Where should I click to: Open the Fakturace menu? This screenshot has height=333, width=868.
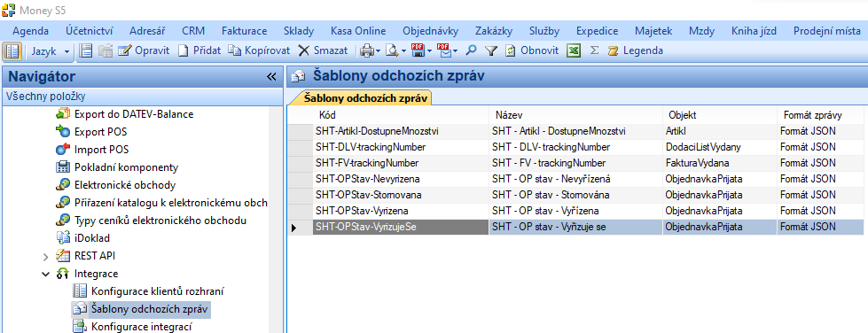[x=244, y=31]
